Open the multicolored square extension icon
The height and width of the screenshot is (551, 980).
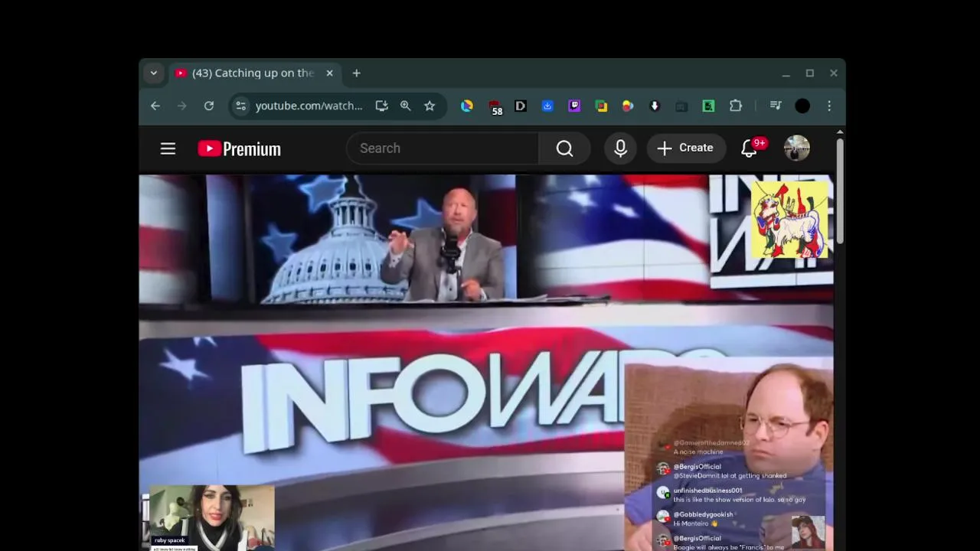point(601,106)
